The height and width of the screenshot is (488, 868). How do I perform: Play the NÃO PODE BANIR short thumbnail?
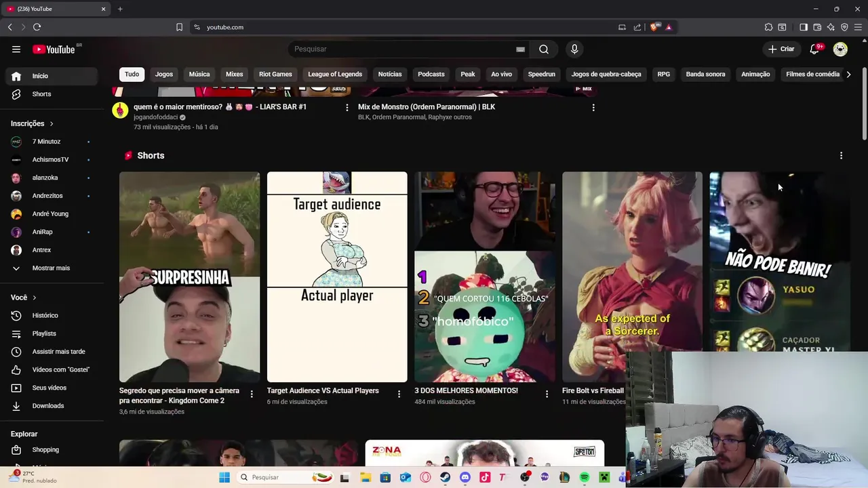coord(780,262)
